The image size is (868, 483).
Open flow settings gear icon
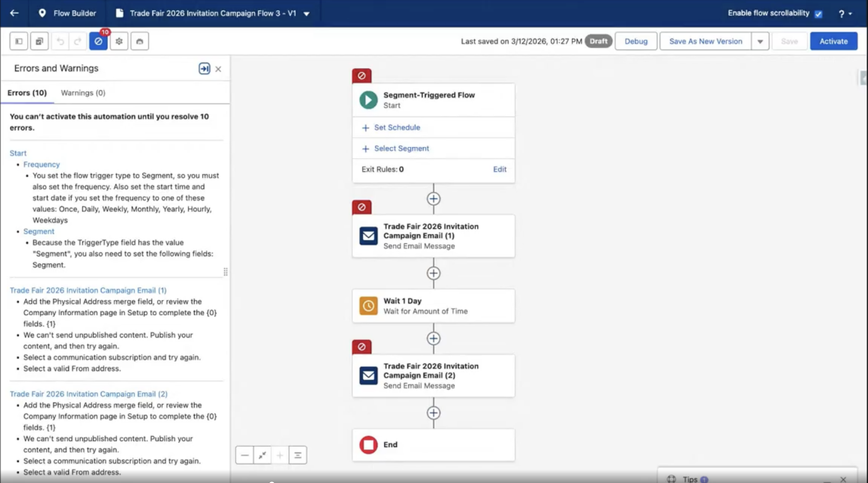119,41
